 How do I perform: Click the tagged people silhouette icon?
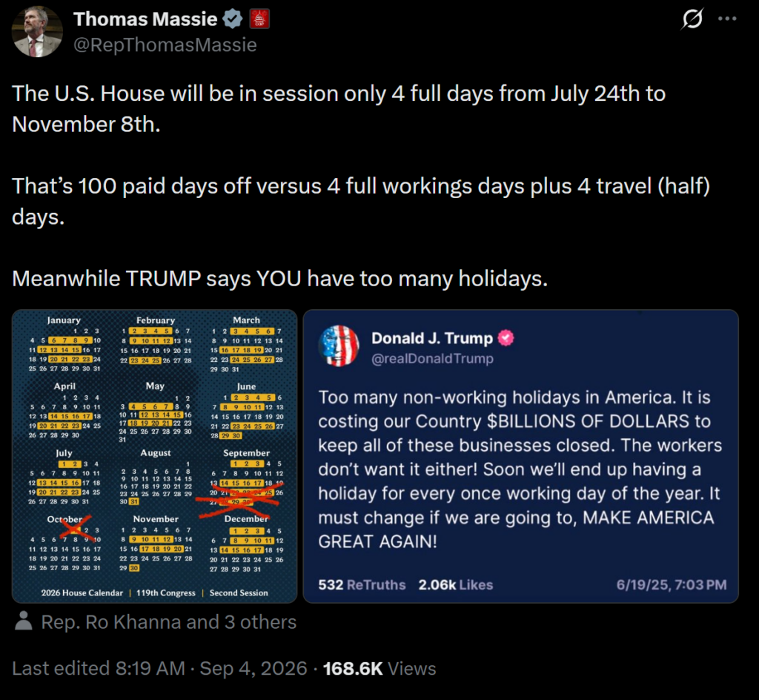click(23, 621)
